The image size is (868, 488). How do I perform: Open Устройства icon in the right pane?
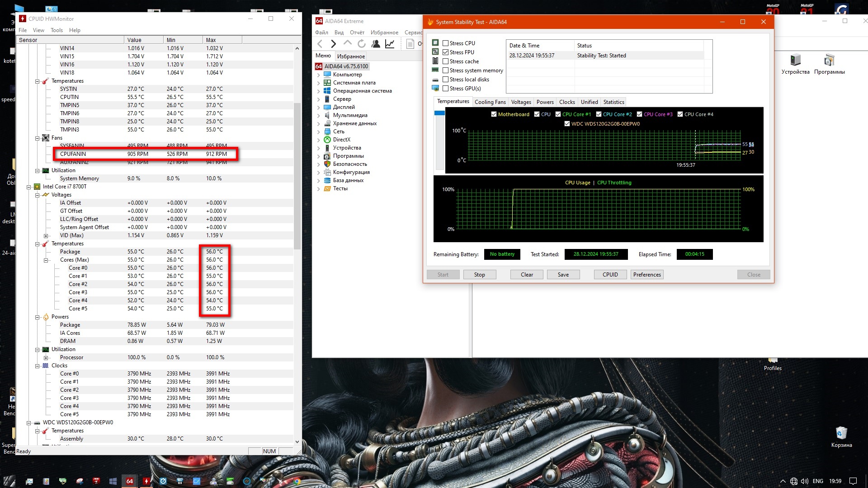pyautogui.click(x=795, y=61)
